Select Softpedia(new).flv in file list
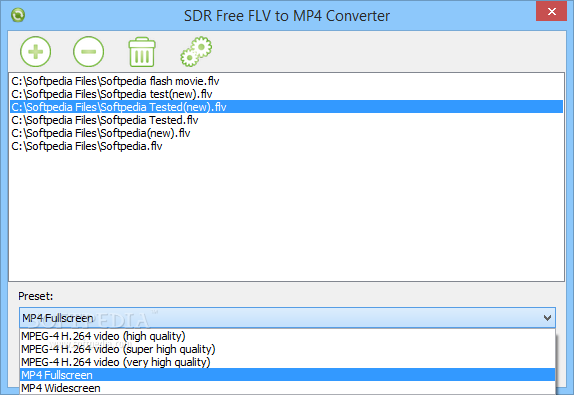This screenshot has height=395, width=574. click(286, 133)
